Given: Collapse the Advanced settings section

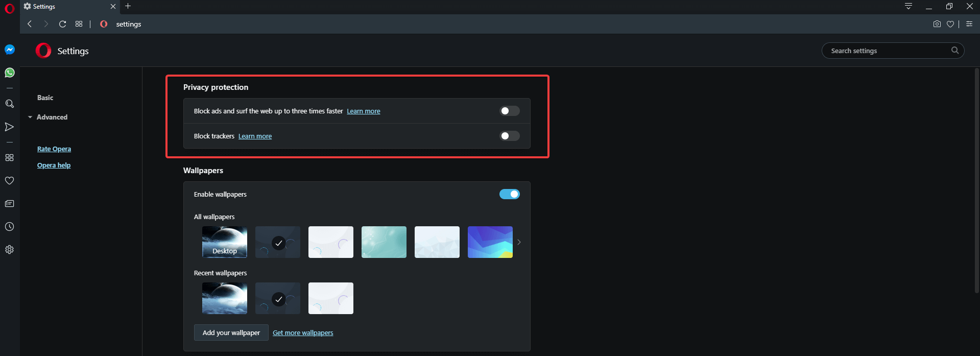Looking at the screenshot, I should click(48, 117).
